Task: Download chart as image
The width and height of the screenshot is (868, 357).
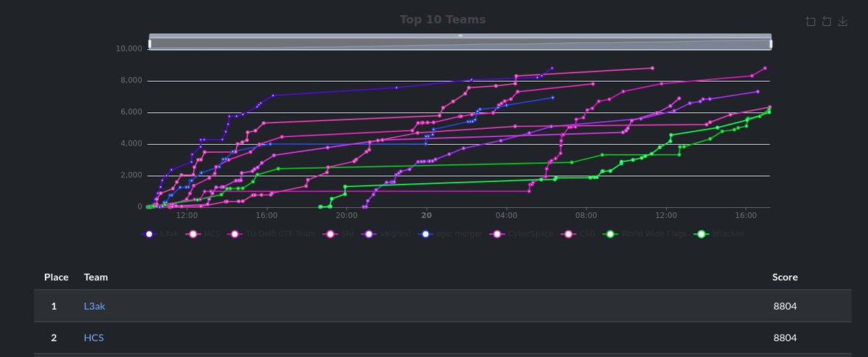Action: 842,22
